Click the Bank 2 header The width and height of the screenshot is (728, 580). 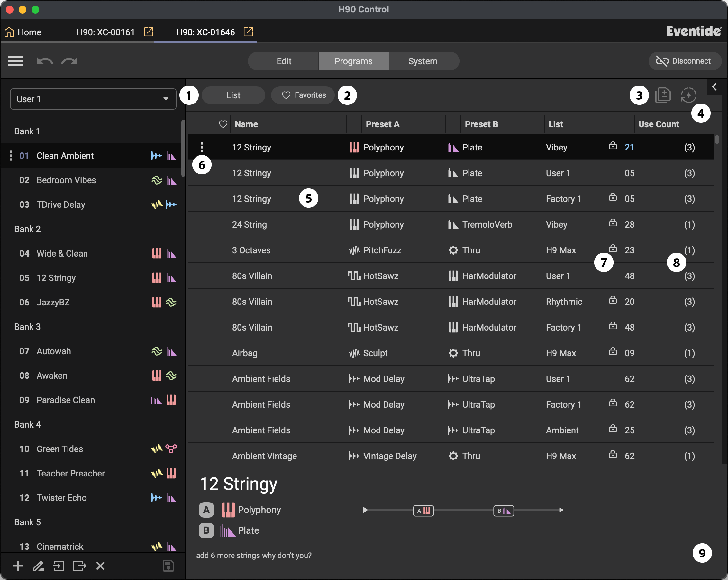tap(27, 229)
